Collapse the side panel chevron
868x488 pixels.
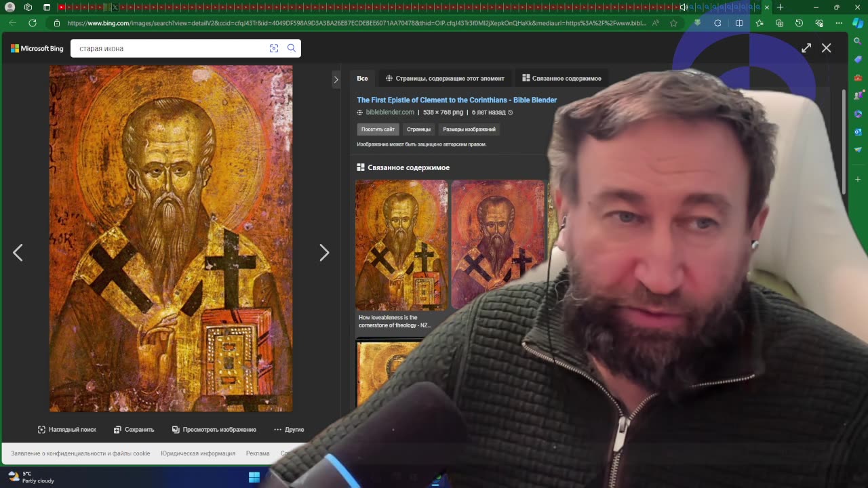(x=336, y=79)
